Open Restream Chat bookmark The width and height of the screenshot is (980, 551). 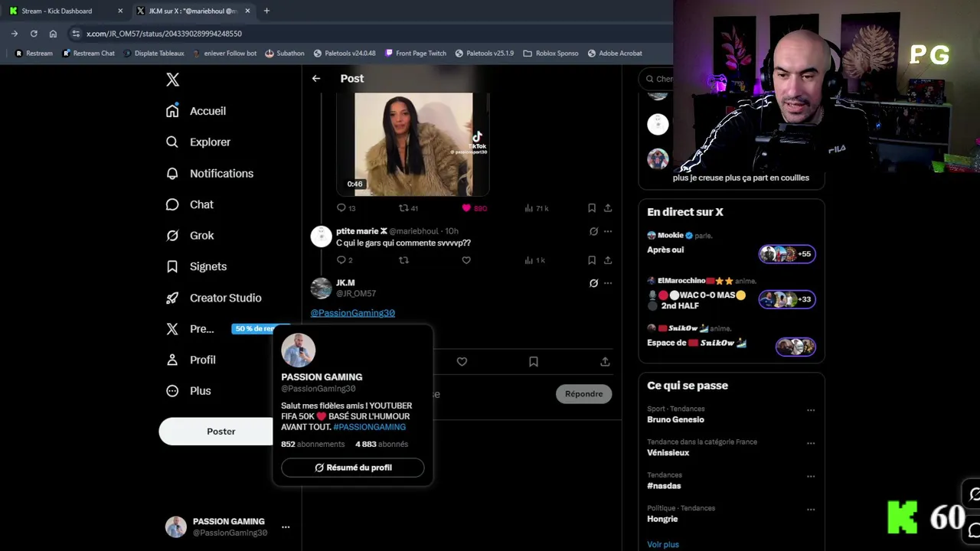(88, 54)
